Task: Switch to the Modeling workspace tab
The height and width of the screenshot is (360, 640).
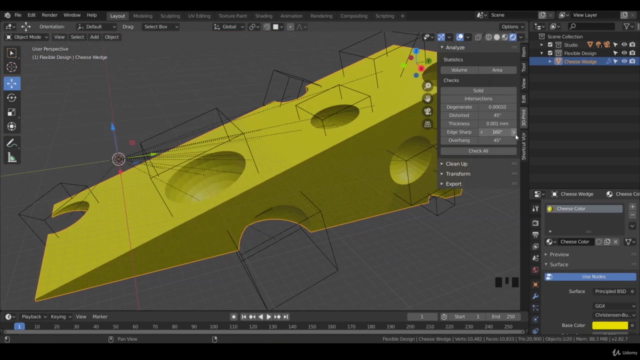Action: [143, 16]
